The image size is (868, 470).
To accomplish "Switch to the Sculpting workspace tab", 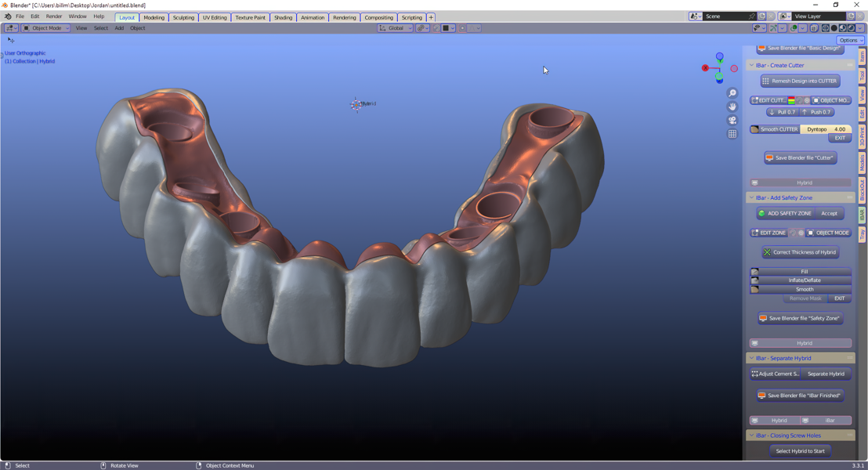I will (x=183, y=17).
